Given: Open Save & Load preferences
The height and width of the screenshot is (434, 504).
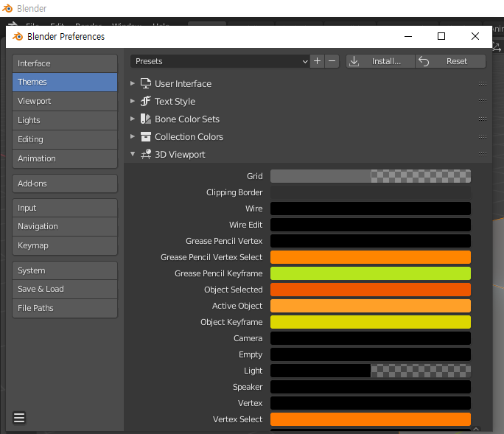Looking at the screenshot, I should pyautogui.click(x=65, y=289).
